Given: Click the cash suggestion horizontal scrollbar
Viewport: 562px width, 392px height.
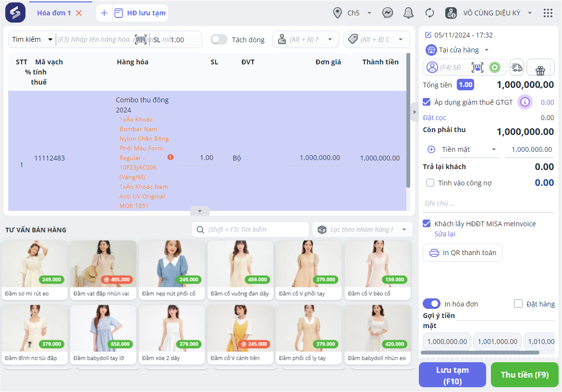Looking at the screenshot, I should click(480, 353).
